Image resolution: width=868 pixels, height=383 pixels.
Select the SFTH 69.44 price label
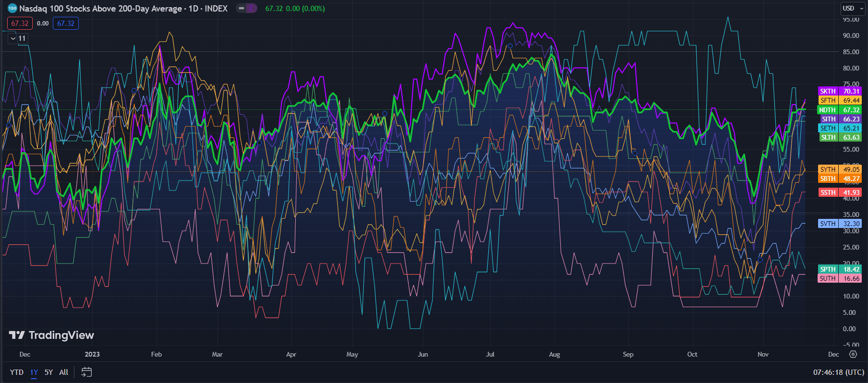coord(840,100)
